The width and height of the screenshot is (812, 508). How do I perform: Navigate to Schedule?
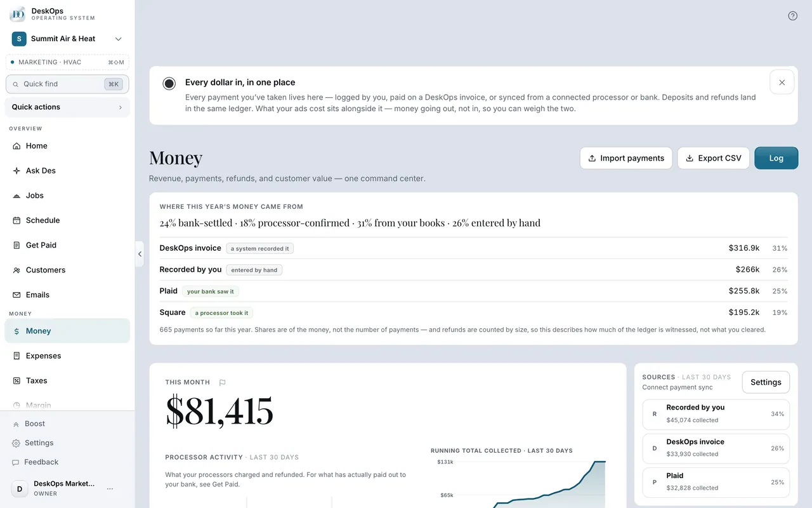67,220
